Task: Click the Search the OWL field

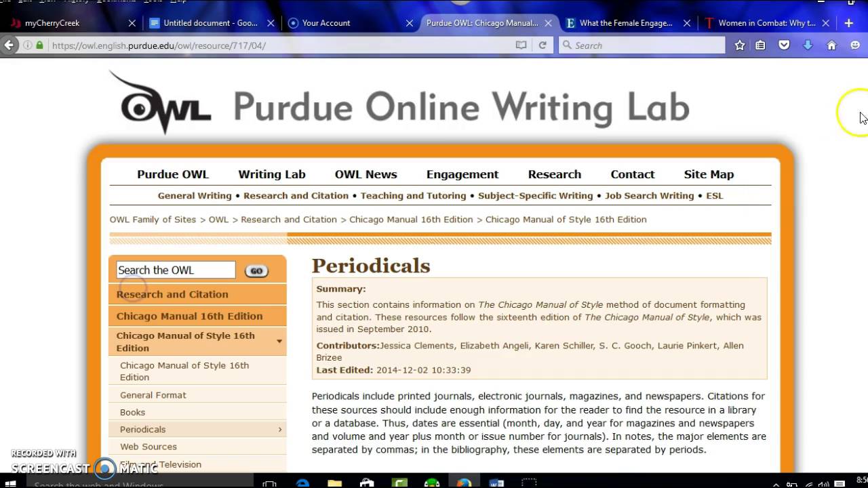Action: click(x=176, y=270)
